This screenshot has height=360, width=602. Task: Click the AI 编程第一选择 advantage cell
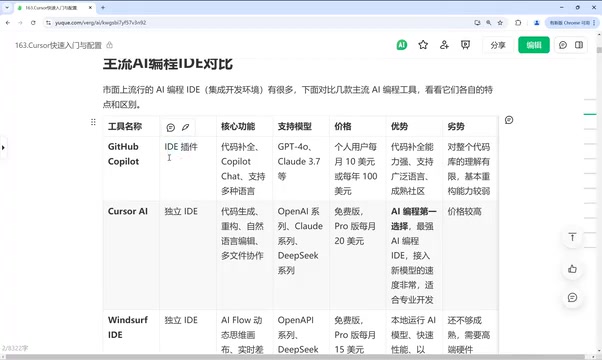pos(413,255)
